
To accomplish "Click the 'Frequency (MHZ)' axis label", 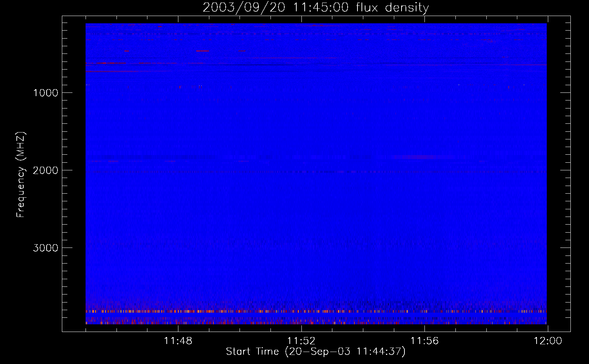I will [21, 175].
